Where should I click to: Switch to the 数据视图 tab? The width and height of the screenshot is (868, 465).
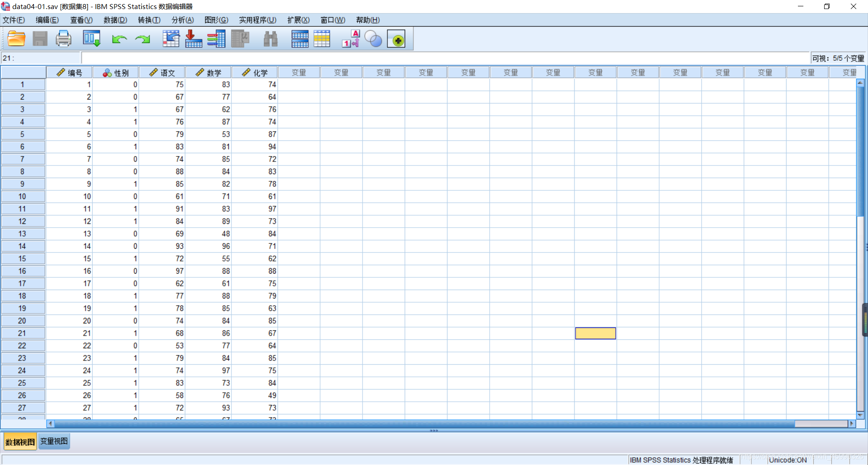tap(20, 442)
